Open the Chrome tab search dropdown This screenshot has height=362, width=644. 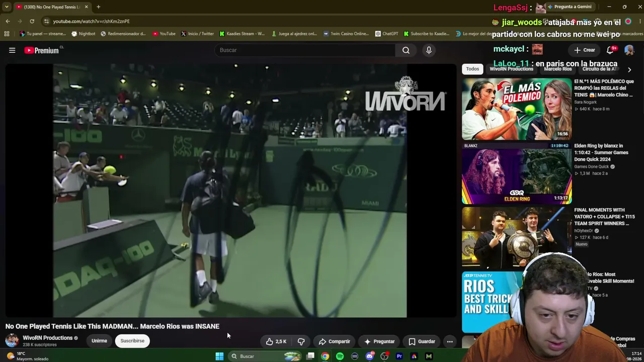click(x=7, y=7)
